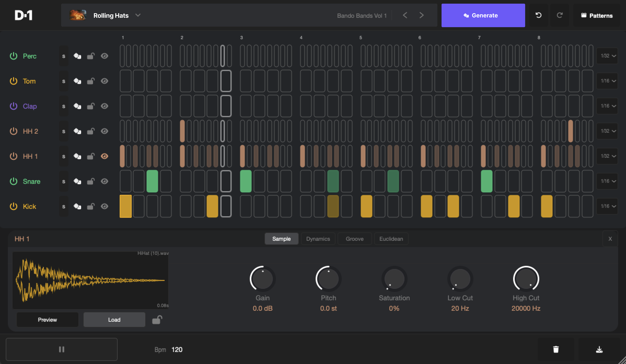Switch to the Dynamics tab
Image resolution: width=626 pixels, height=364 pixels.
(318, 239)
